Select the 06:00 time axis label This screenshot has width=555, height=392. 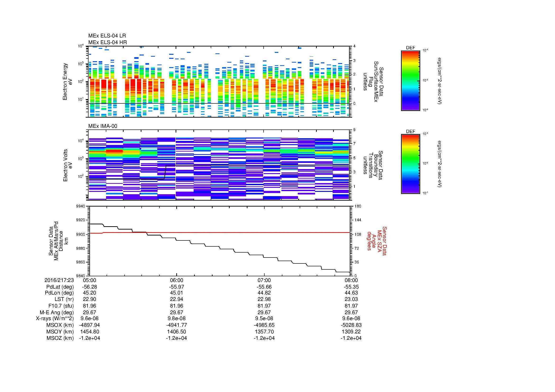point(177,280)
